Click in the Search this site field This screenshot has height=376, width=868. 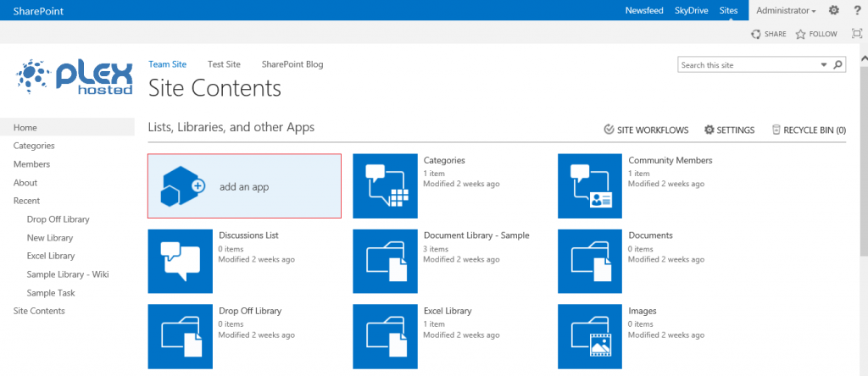[x=748, y=65]
